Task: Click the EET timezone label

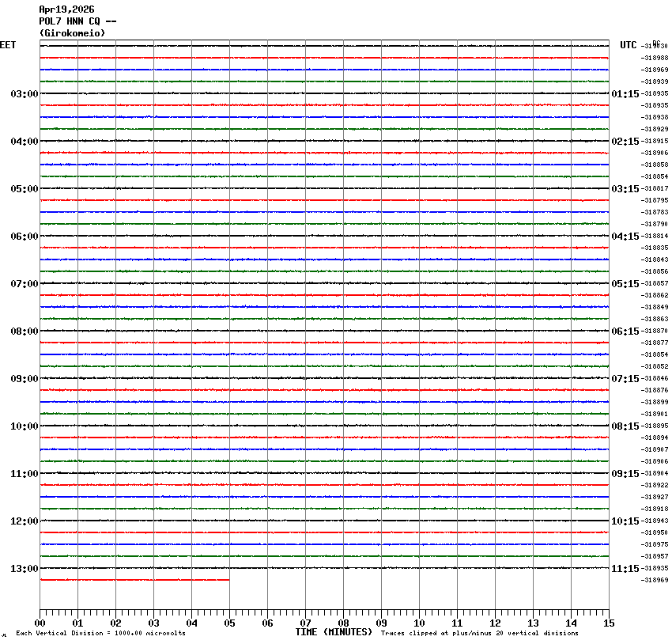Action: click(8, 45)
